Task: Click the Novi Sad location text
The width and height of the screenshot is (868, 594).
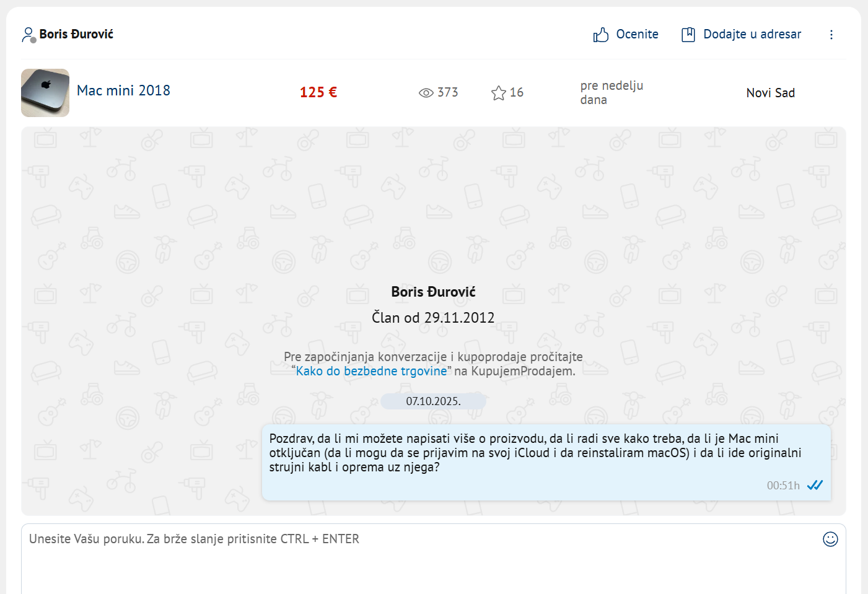Action: pyautogui.click(x=770, y=93)
